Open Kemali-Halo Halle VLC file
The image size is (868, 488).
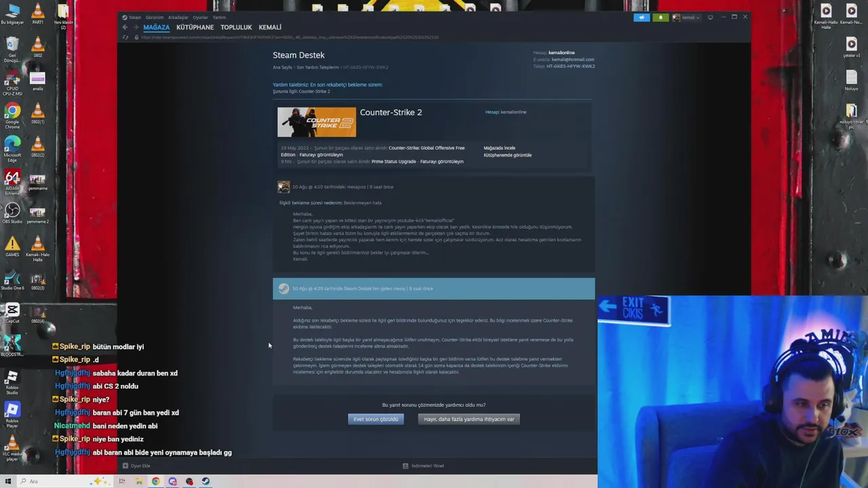[38, 249]
